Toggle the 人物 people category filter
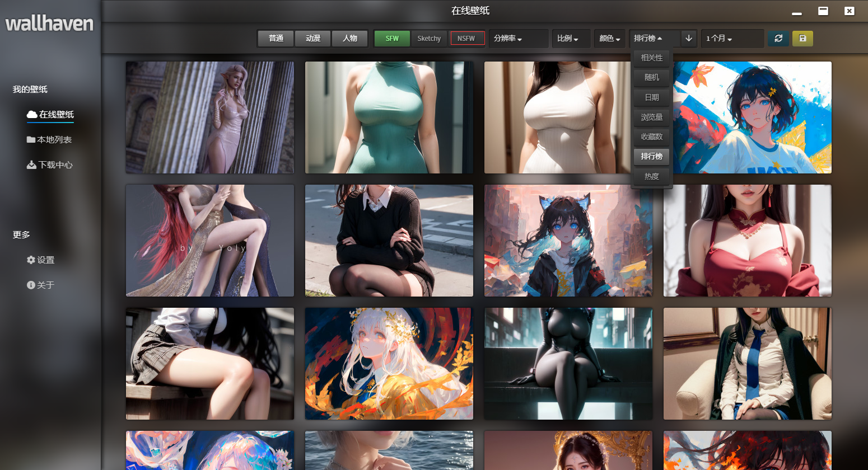 (350, 39)
